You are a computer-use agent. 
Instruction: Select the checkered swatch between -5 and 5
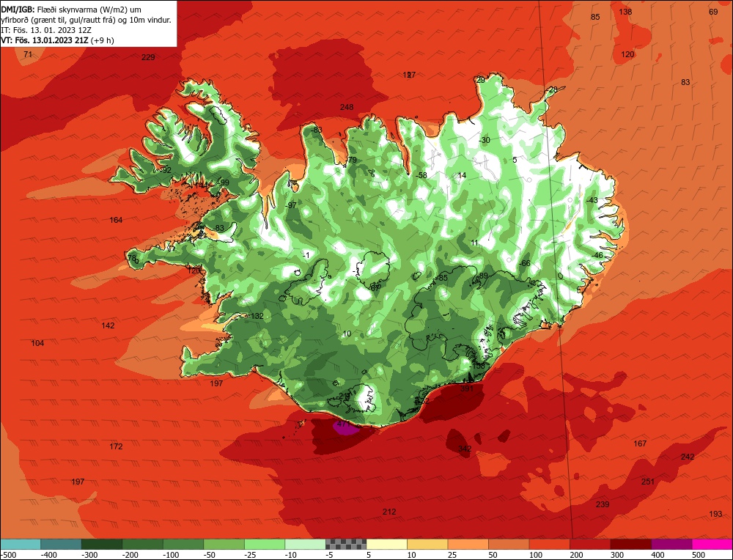pos(346,544)
